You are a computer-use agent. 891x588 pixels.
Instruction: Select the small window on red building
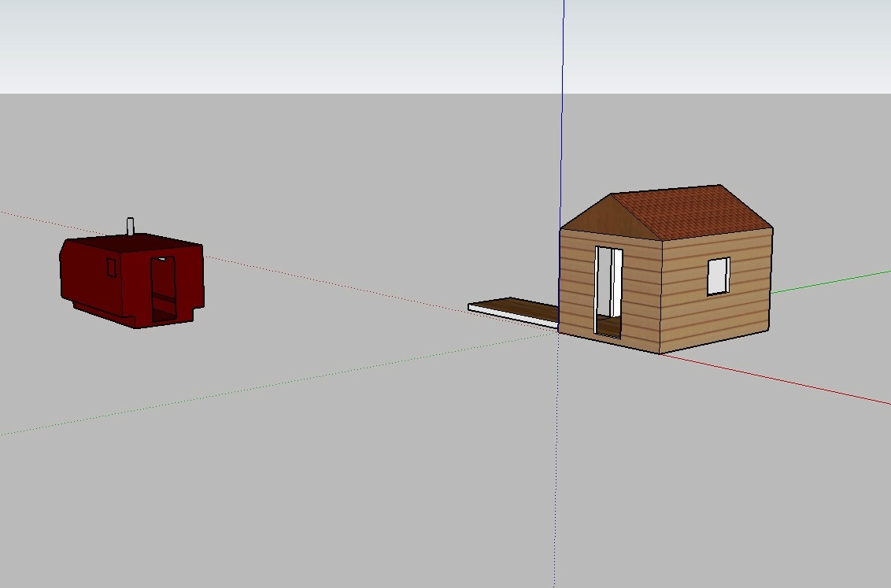click(111, 268)
